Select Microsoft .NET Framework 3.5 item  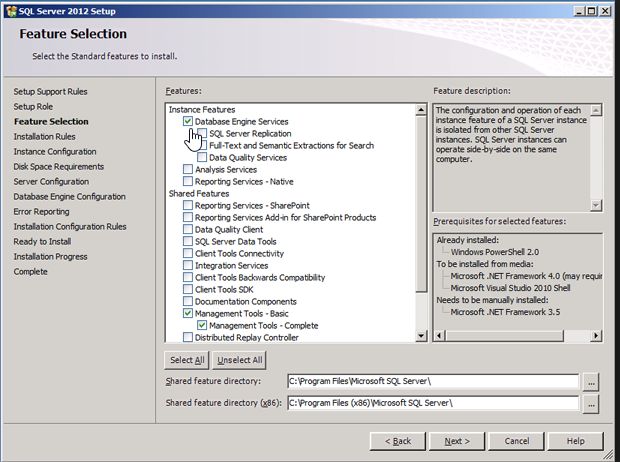(x=505, y=312)
